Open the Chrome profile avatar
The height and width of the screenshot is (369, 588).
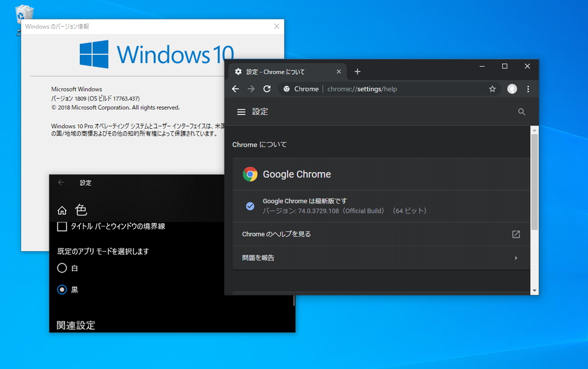click(x=511, y=89)
